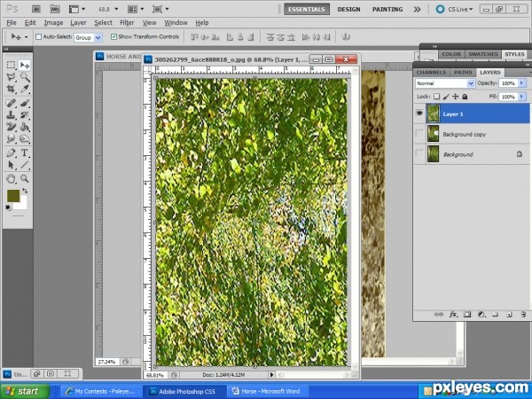The width and height of the screenshot is (532, 399).
Task: Select the Move tool in toolbox
Action: pos(25,65)
